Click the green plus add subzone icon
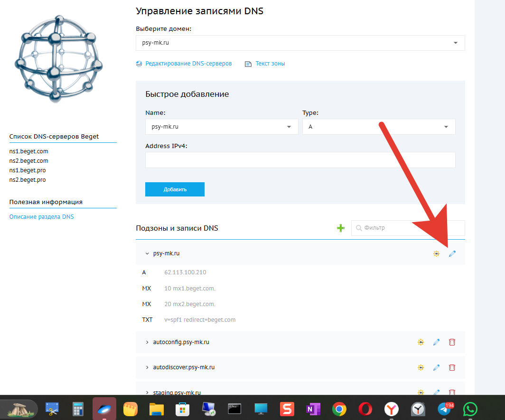Viewport: 505px width, 420px height. [340, 228]
